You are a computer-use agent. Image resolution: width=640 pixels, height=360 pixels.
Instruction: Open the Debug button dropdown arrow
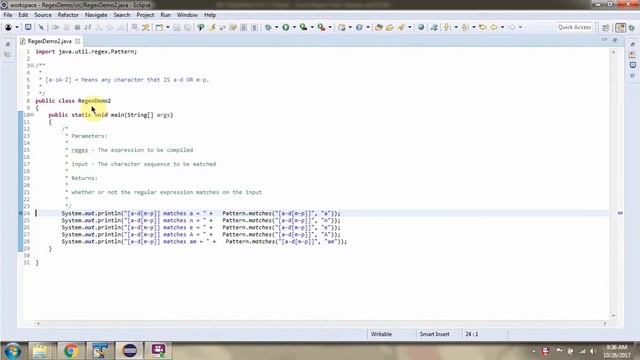point(276,27)
